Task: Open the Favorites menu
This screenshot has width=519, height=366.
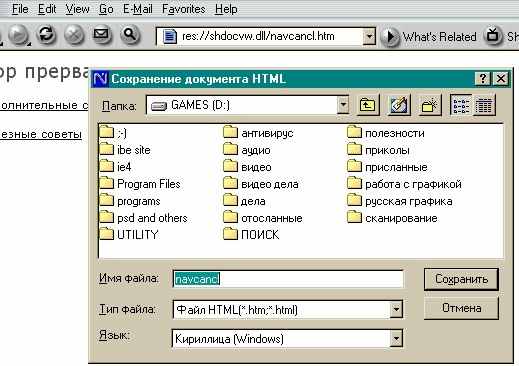Action: pos(183,9)
